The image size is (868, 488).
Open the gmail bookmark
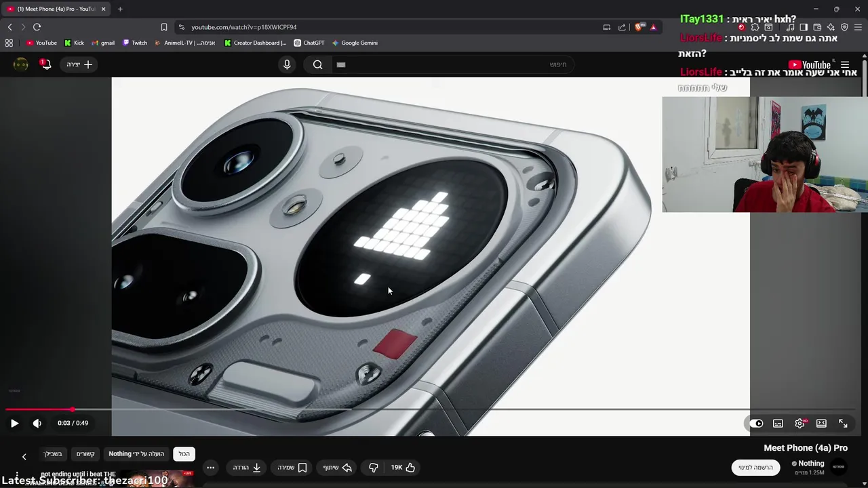pyautogui.click(x=103, y=43)
